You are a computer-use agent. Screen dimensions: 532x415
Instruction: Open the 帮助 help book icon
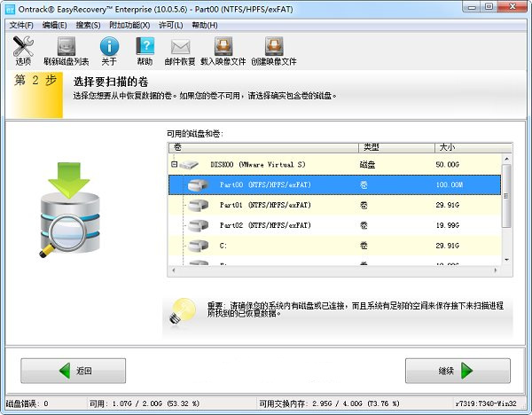click(x=145, y=46)
